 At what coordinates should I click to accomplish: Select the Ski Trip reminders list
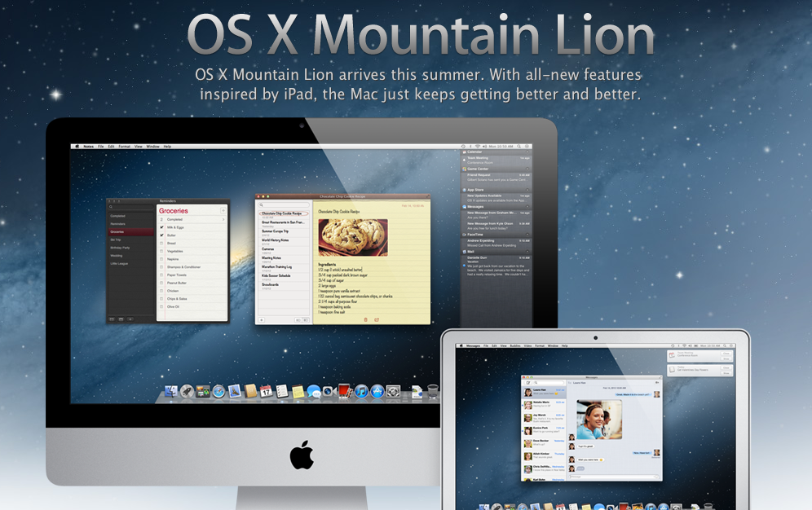(131, 240)
